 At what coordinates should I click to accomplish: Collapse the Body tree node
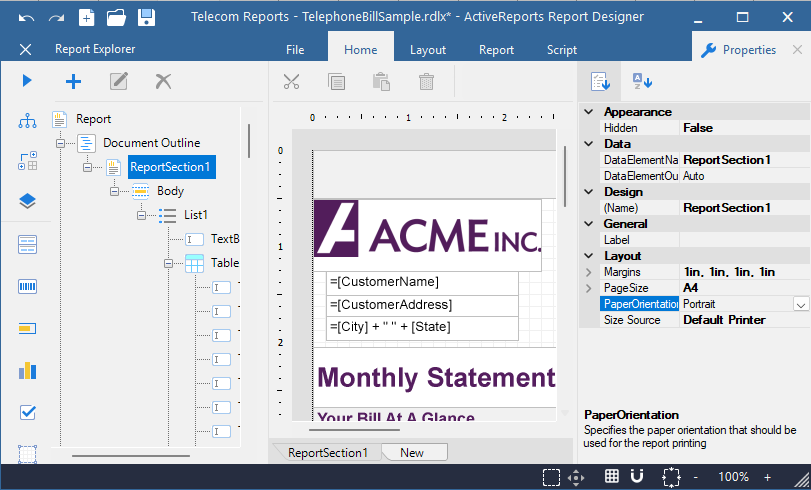coord(114,191)
